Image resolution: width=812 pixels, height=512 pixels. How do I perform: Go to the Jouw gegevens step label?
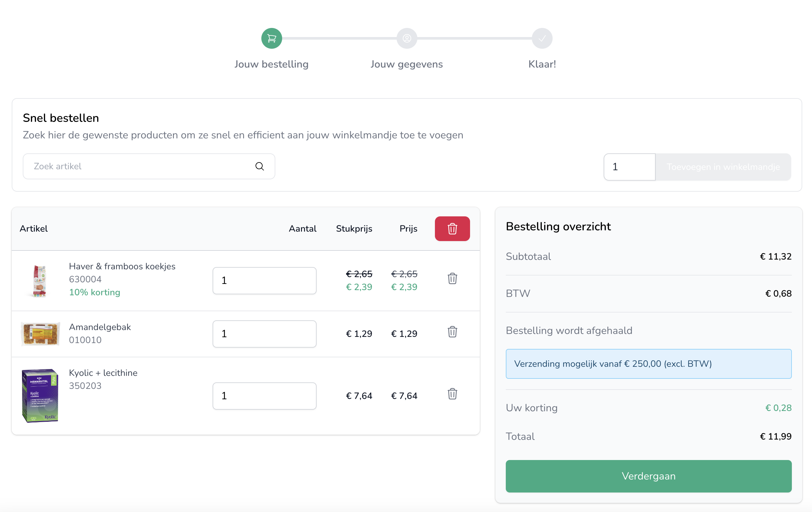pyautogui.click(x=406, y=64)
